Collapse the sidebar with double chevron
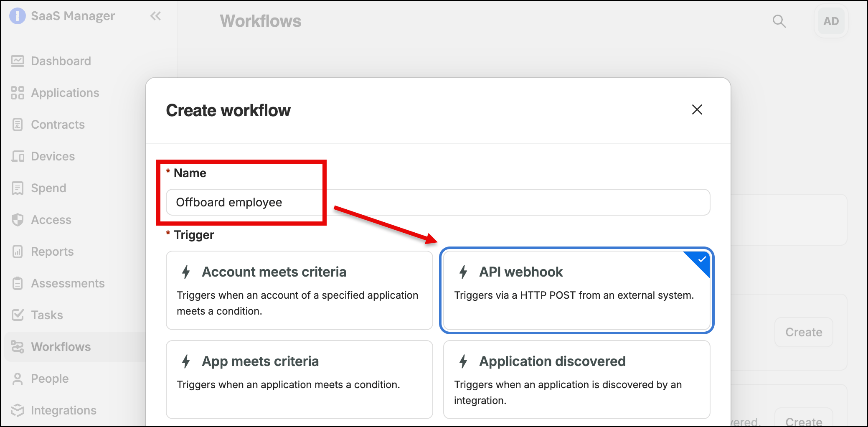This screenshot has width=868, height=427. (155, 16)
